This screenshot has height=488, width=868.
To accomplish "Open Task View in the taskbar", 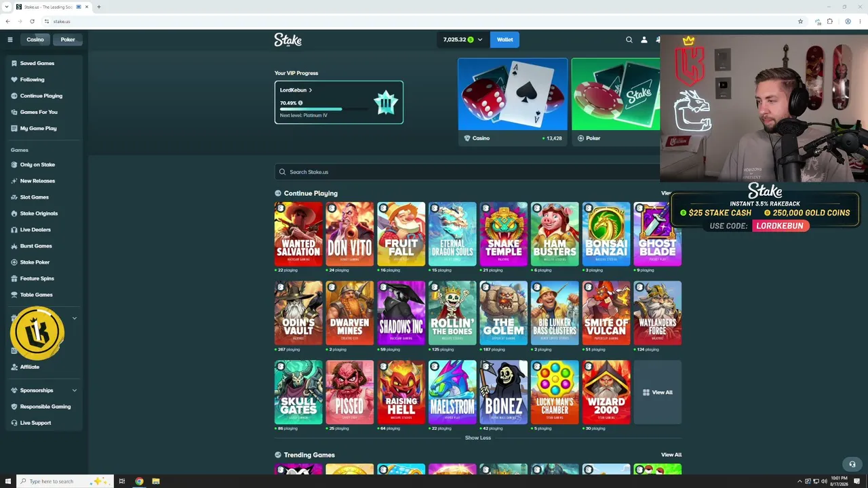I will [122, 481].
